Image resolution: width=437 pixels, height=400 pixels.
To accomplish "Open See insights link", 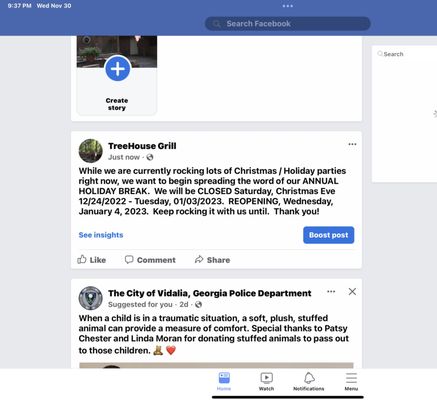I will [101, 235].
